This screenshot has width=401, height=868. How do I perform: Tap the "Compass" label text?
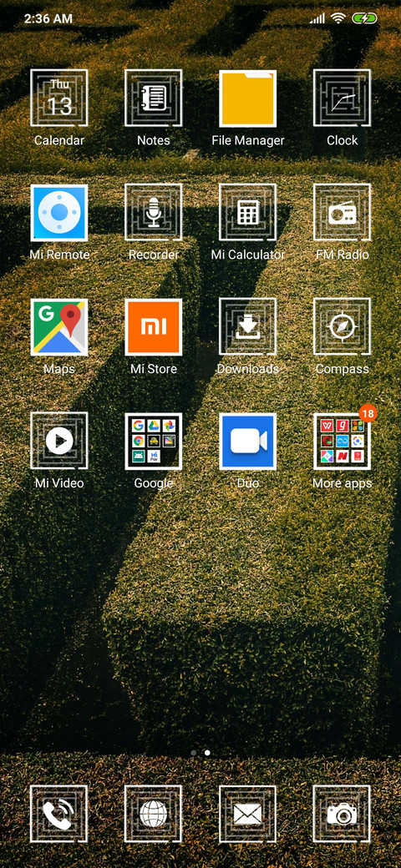click(342, 369)
